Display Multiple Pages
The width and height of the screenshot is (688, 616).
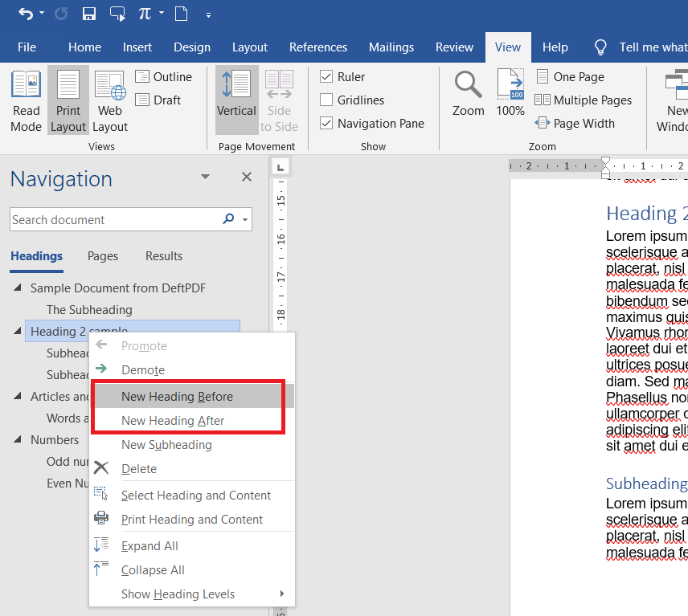tap(584, 100)
